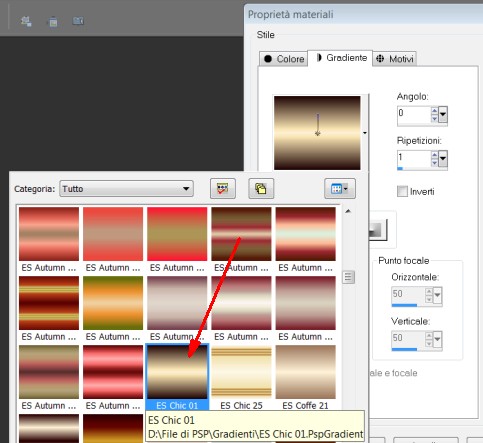Click the camera-like toolbar icon at top

tap(78, 21)
